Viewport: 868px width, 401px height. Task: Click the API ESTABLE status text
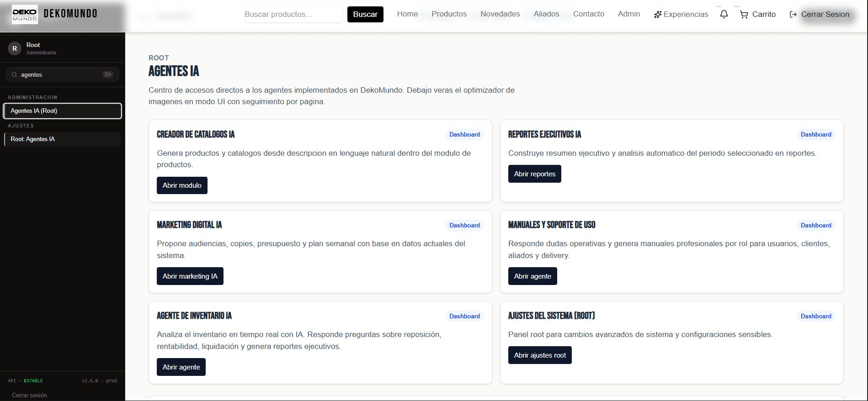25,381
